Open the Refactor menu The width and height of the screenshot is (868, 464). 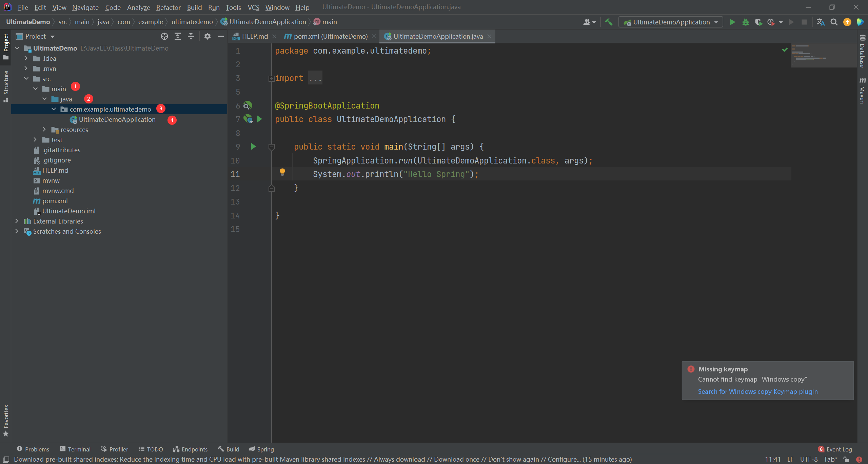pos(168,7)
